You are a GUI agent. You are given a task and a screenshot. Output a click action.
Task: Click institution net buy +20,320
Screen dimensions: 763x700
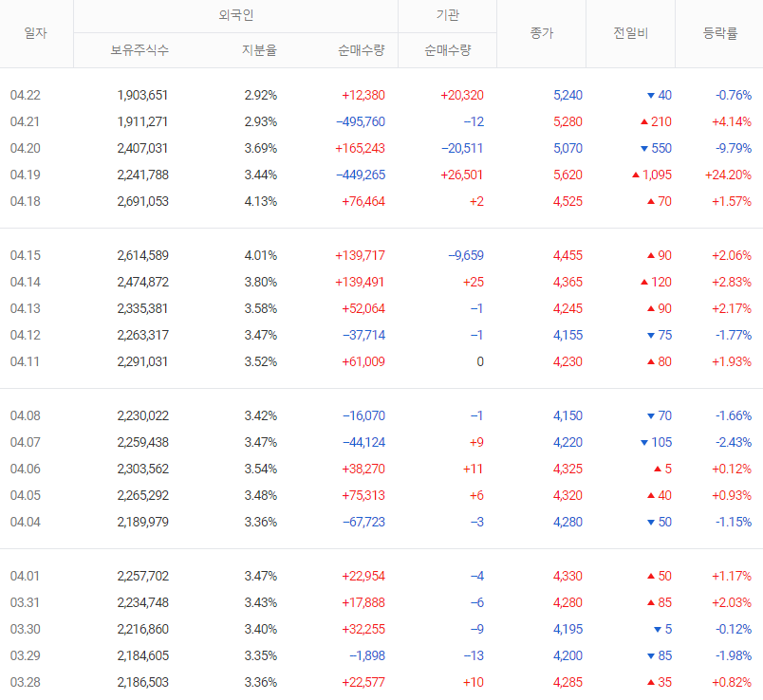[x=462, y=95]
